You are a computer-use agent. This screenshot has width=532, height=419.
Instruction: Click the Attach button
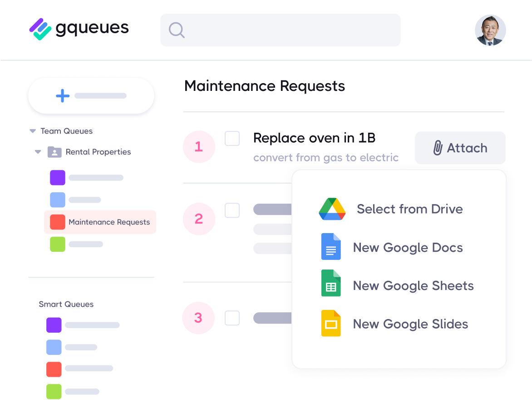coord(460,148)
